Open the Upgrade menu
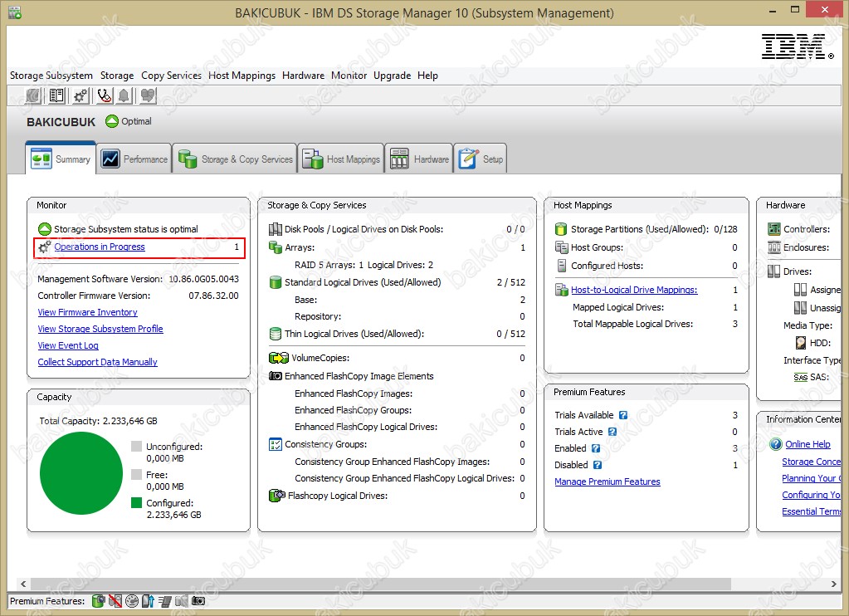The image size is (849, 616). [x=392, y=76]
